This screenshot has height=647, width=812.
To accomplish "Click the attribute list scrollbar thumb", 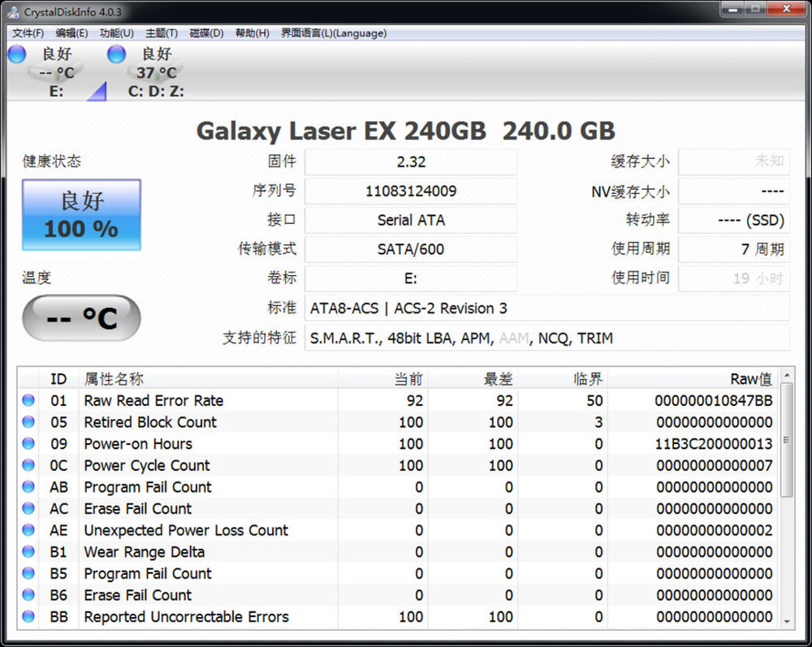I will 787,440.
